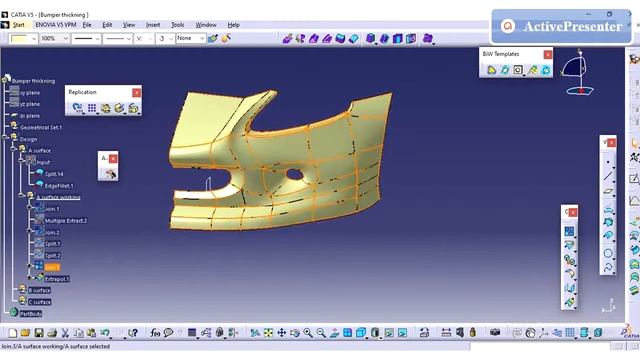Click the Fit All In icon
Screen dimensions: 640x360
pos(268,333)
